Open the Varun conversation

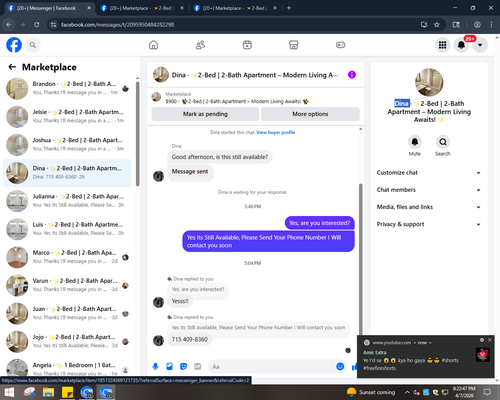68,285
